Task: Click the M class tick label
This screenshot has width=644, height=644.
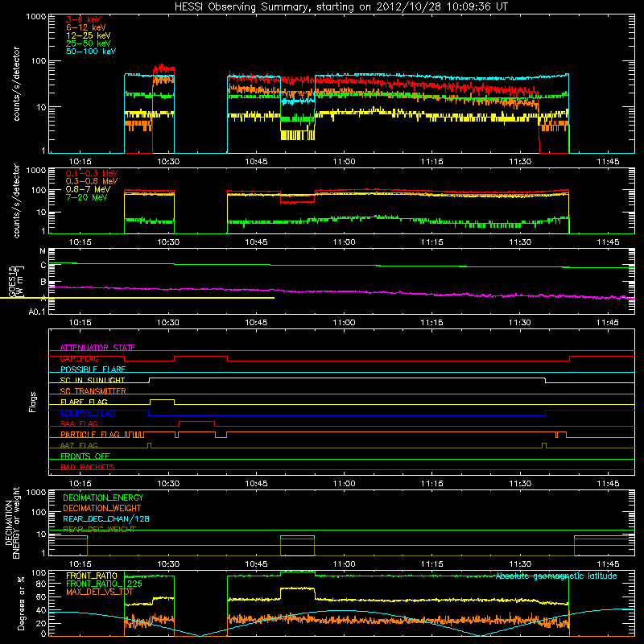Action: [x=43, y=251]
